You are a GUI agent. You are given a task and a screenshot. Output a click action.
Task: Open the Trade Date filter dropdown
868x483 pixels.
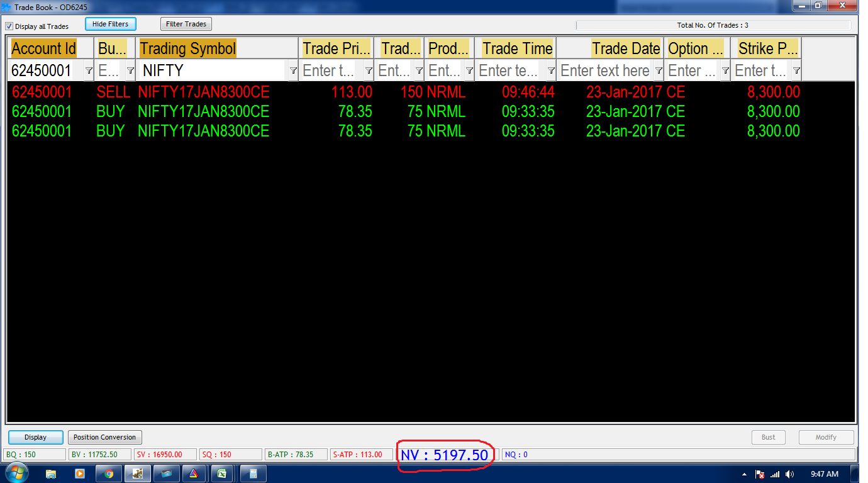click(659, 70)
